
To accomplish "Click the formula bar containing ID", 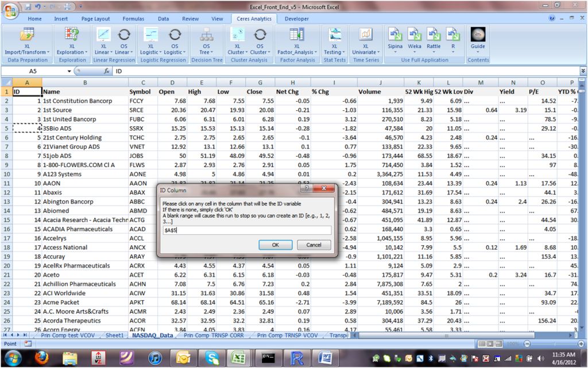I will (346, 71).
